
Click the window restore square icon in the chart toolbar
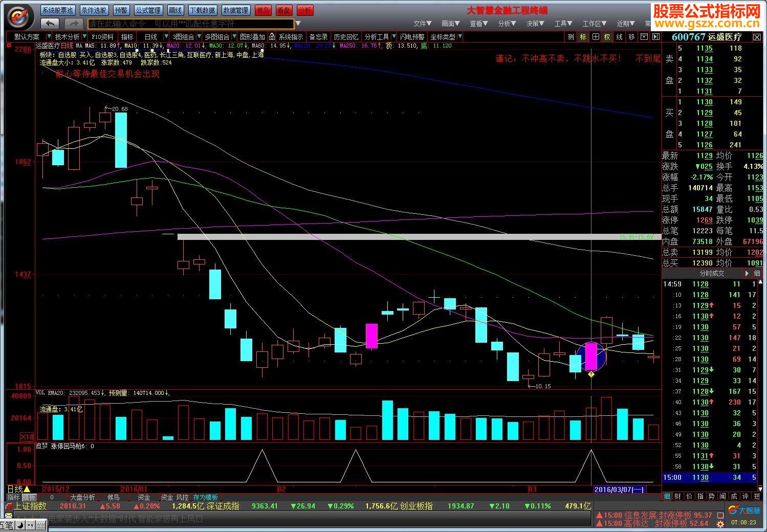coord(644,37)
